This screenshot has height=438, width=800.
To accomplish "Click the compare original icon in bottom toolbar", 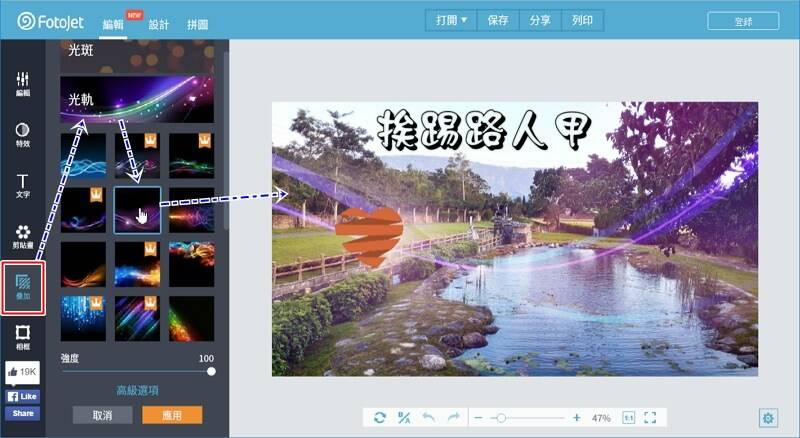I will tap(404, 418).
